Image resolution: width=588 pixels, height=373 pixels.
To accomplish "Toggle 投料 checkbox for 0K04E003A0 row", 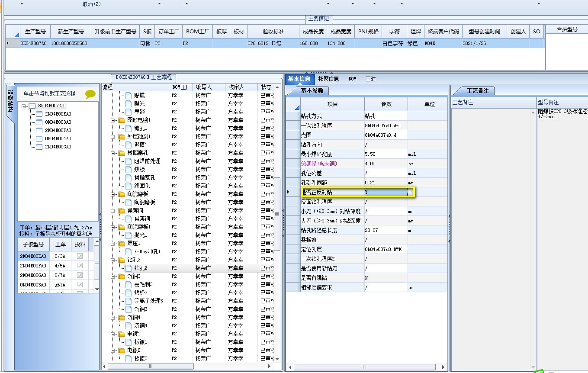I will tap(79, 285).
